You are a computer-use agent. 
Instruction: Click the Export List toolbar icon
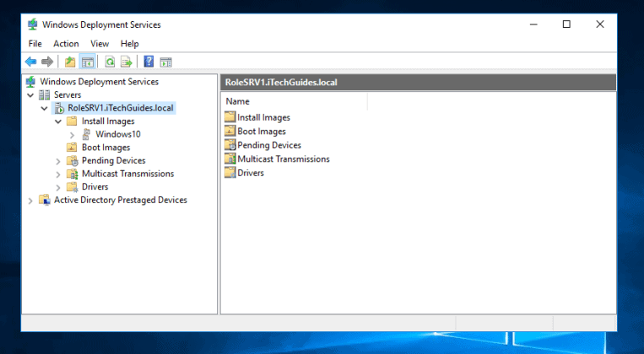[x=127, y=62]
